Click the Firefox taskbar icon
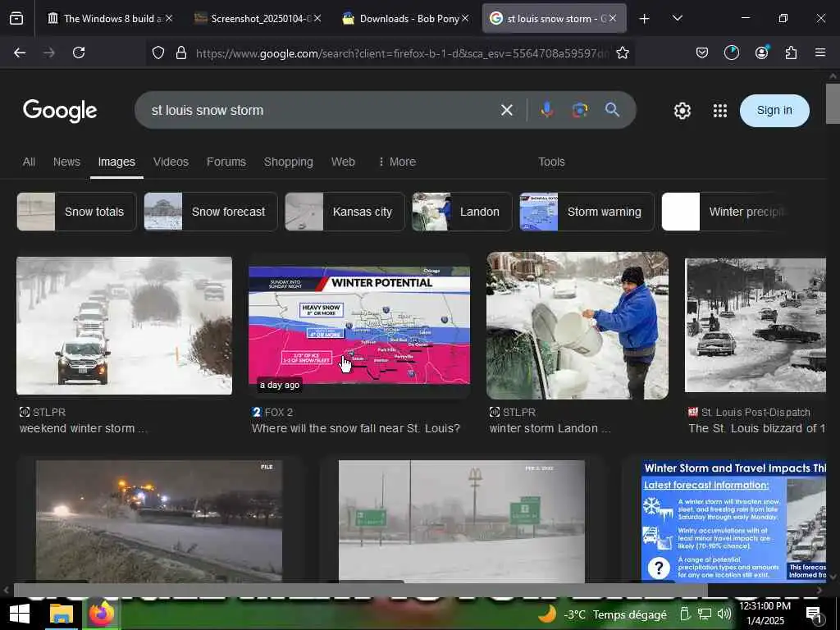Screen dimensions: 840x630 101,614
